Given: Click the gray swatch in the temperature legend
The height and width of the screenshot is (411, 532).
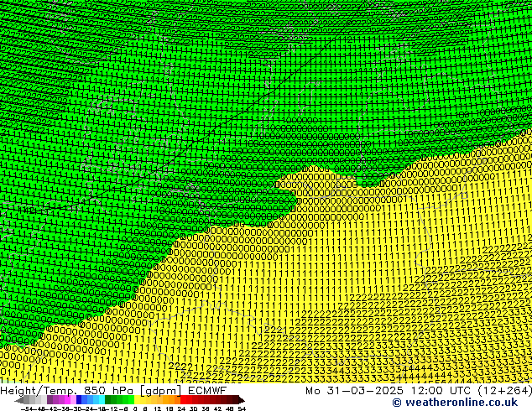Looking at the screenshot, I should point(27,399).
